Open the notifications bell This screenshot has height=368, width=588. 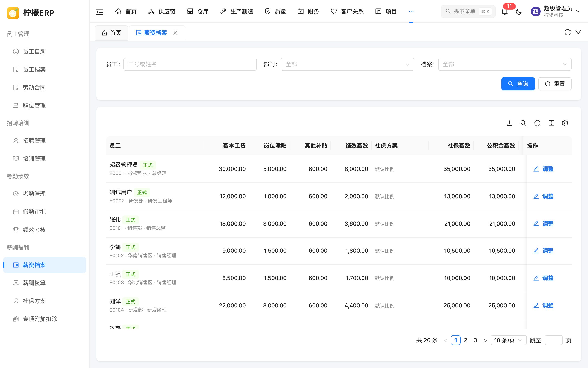point(505,11)
